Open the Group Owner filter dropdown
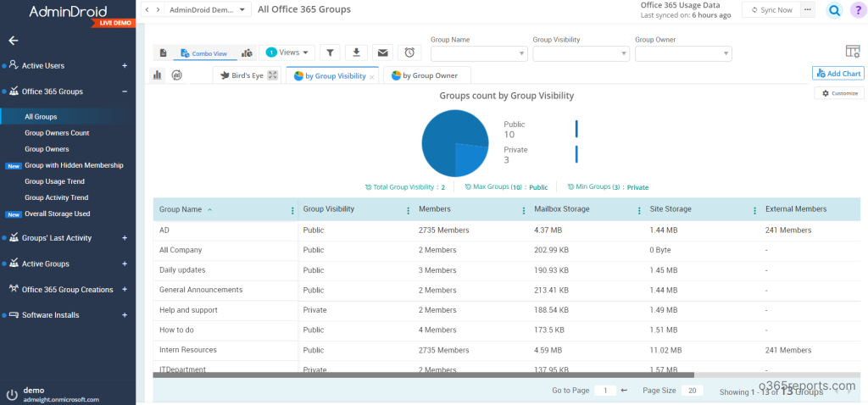The image size is (868, 405). pyautogui.click(x=684, y=53)
